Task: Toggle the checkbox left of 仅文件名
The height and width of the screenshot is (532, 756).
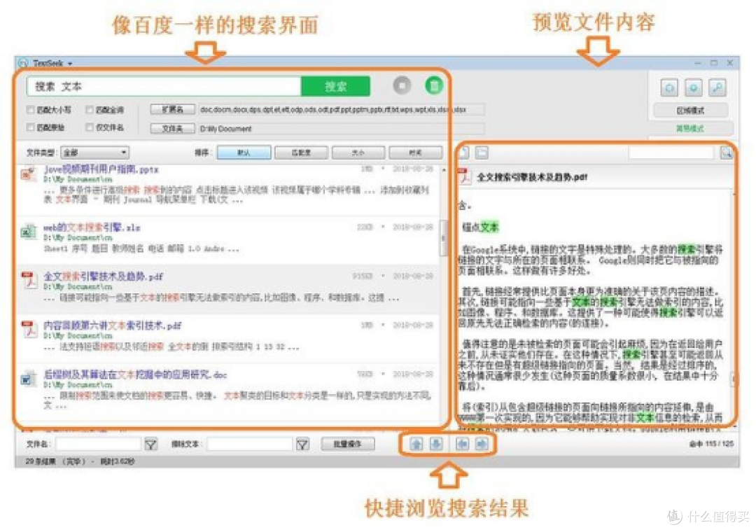Action: 90,127
